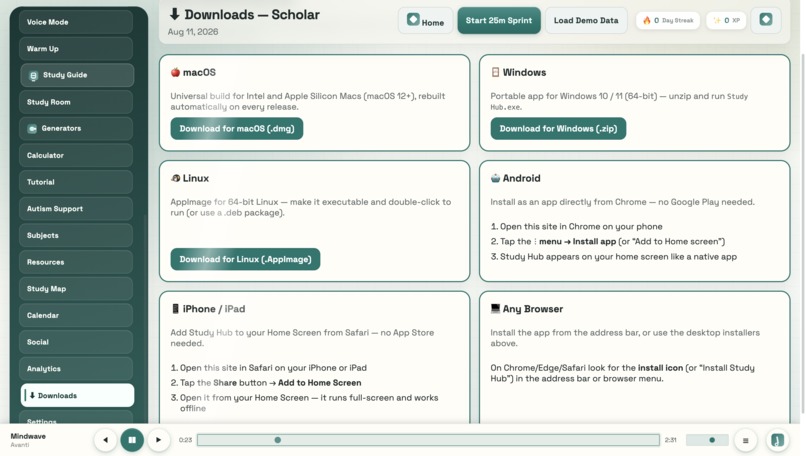Select Social in sidebar
806x456 pixels.
point(76,342)
